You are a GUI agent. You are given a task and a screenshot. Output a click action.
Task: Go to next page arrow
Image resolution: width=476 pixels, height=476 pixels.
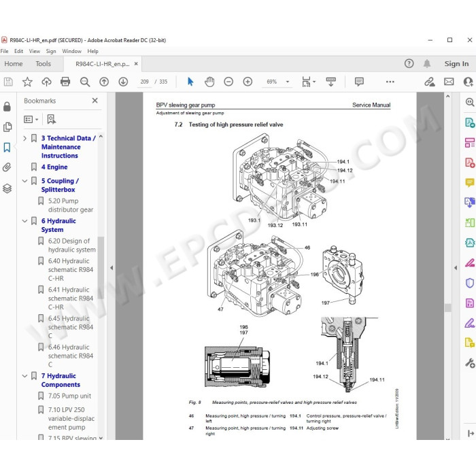pos(123,82)
